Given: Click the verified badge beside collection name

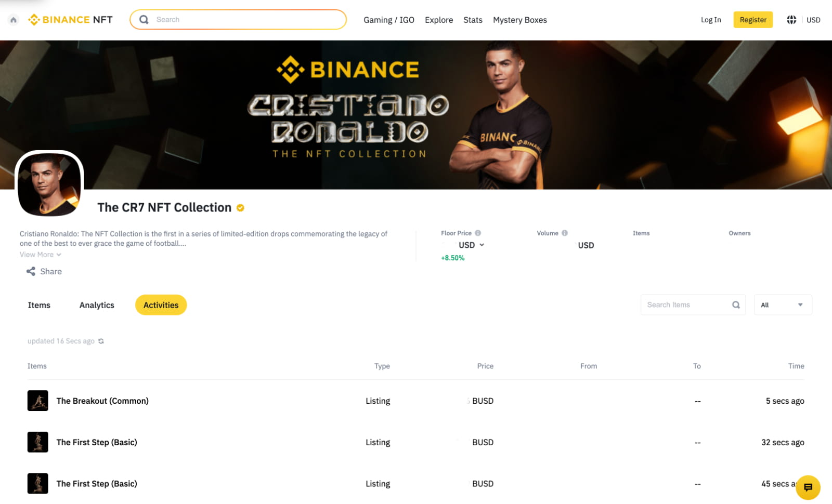Looking at the screenshot, I should [240, 208].
